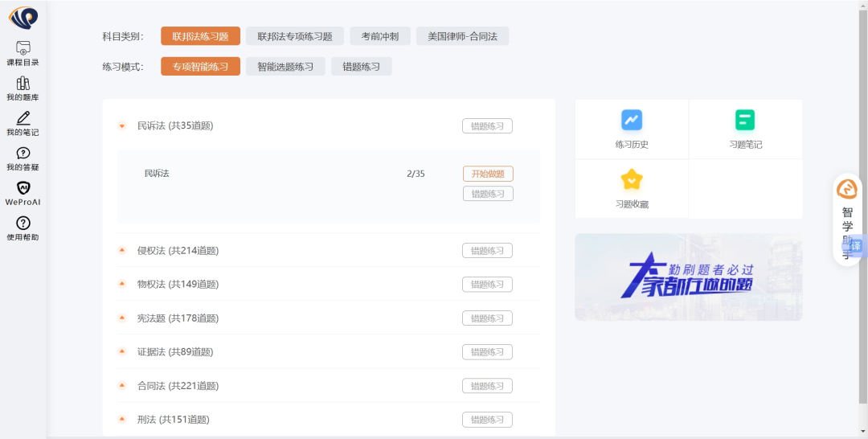868x439 pixels.
Task: Open 我的笔记 pencil icon
Action: [x=23, y=117]
